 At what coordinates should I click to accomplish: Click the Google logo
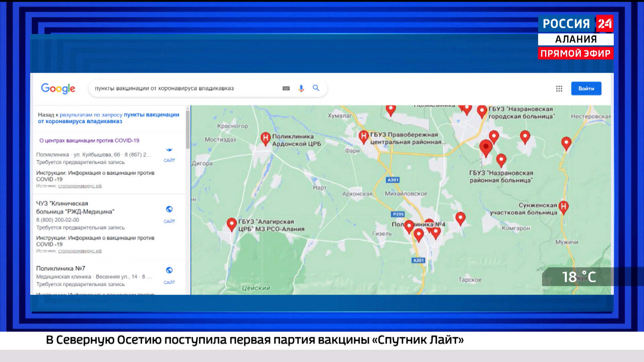coord(58,88)
